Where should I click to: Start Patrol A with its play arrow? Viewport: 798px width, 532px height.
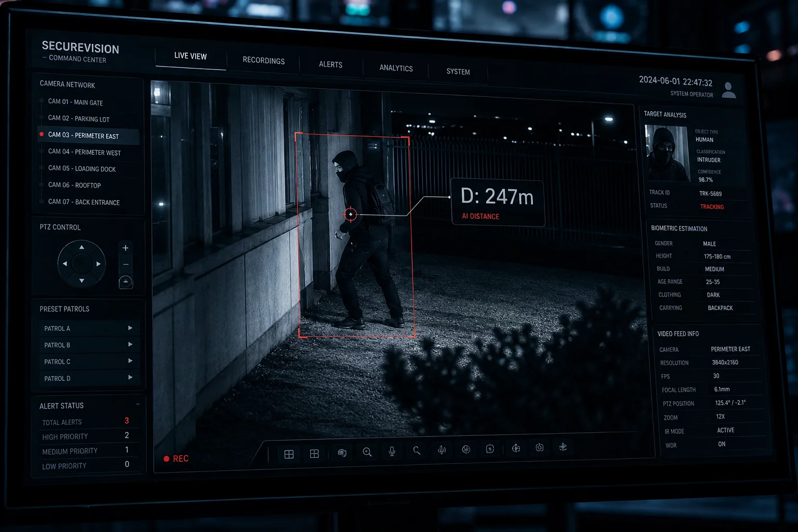(x=130, y=328)
